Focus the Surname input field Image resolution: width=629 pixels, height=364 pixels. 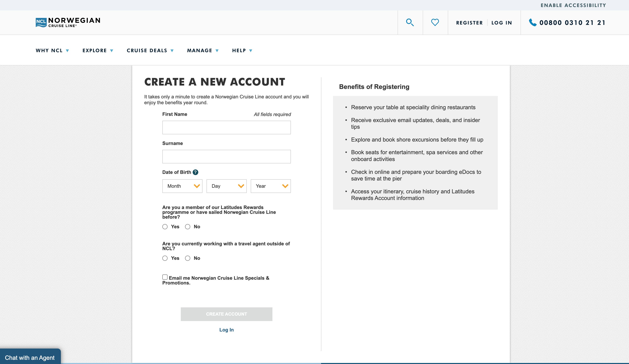click(x=226, y=156)
